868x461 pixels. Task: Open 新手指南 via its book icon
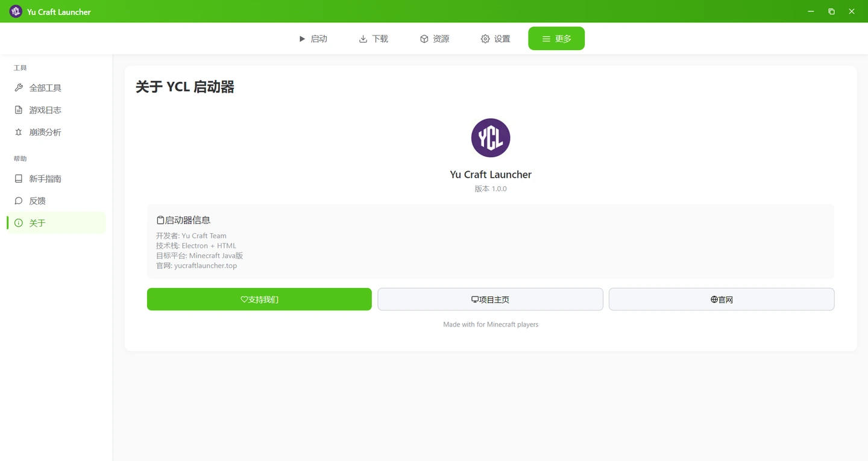pyautogui.click(x=19, y=179)
